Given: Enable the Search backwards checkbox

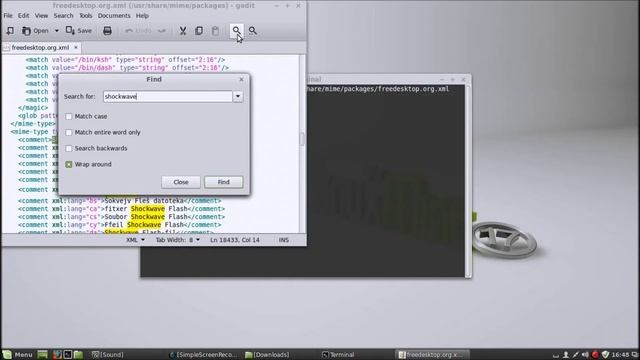Looking at the screenshot, I should [69, 148].
